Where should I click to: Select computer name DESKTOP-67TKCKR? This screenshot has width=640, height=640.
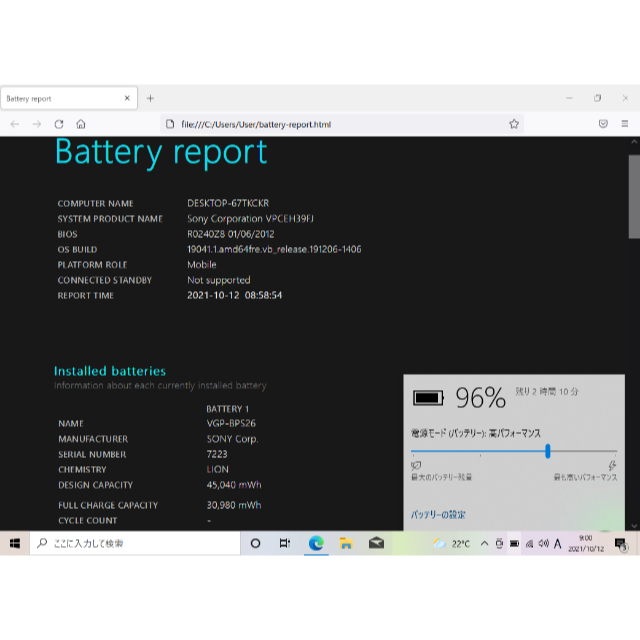(x=228, y=203)
